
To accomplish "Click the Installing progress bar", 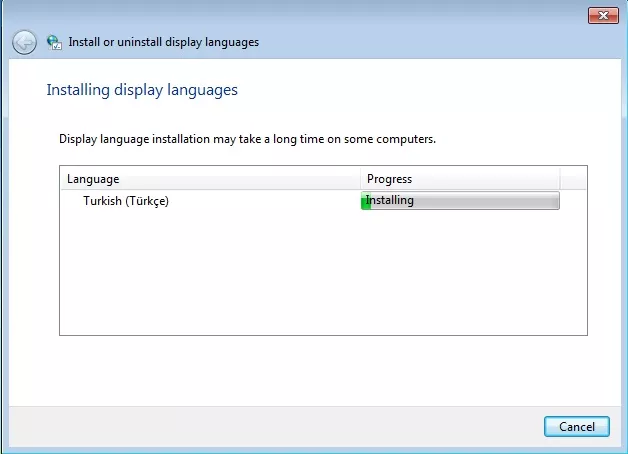I will coord(460,201).
